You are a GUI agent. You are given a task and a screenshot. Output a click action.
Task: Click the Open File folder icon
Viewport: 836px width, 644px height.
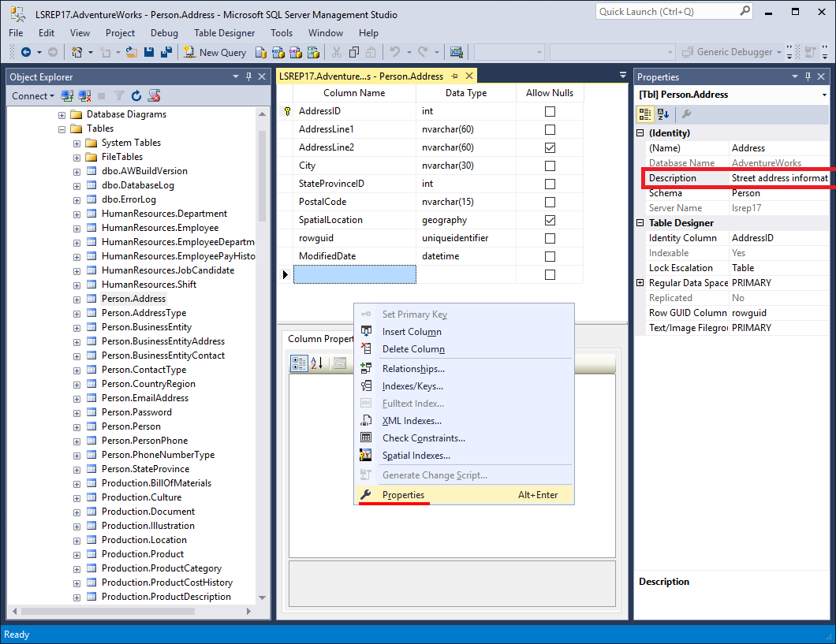pyautogui.click(x=132, y=52)
